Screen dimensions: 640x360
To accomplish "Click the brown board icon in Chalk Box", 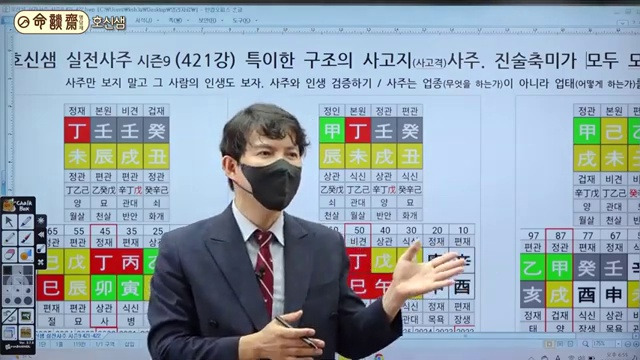I will coord(26,333).
